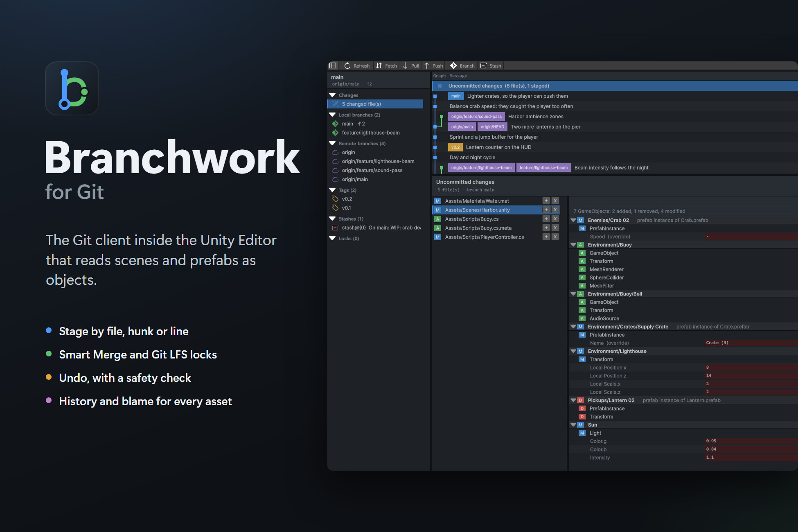Click cloud icon beside origin remote
The height and width of the screenshot is (532, 798).
[x=335, y=152]
